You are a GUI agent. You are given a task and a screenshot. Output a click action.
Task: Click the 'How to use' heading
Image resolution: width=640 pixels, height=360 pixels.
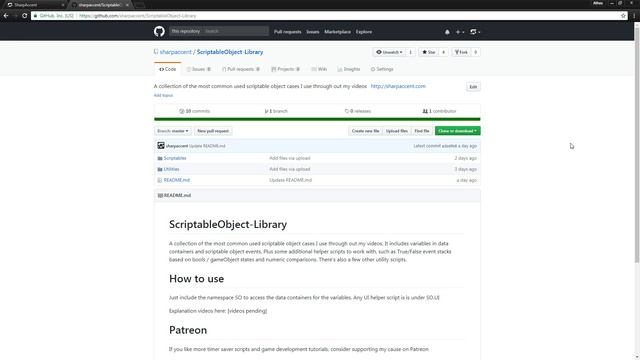[196, 279]
